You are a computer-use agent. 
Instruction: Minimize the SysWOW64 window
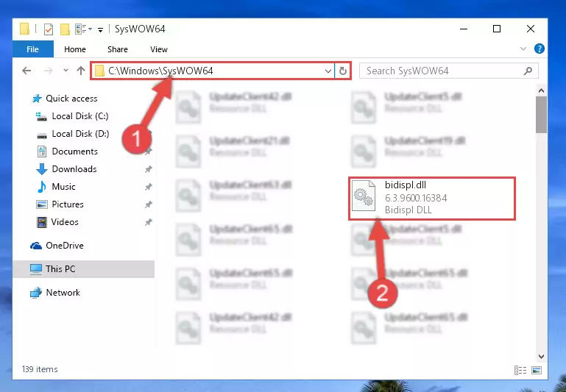(464, 29)
